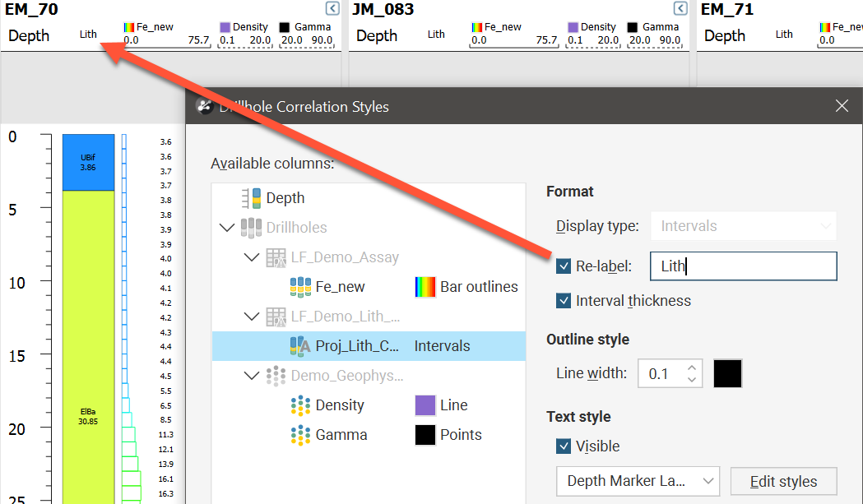The image size is (863, 504).
Task: Open the Depth Marker La... dropdown
Action: [x=637, y=481]
